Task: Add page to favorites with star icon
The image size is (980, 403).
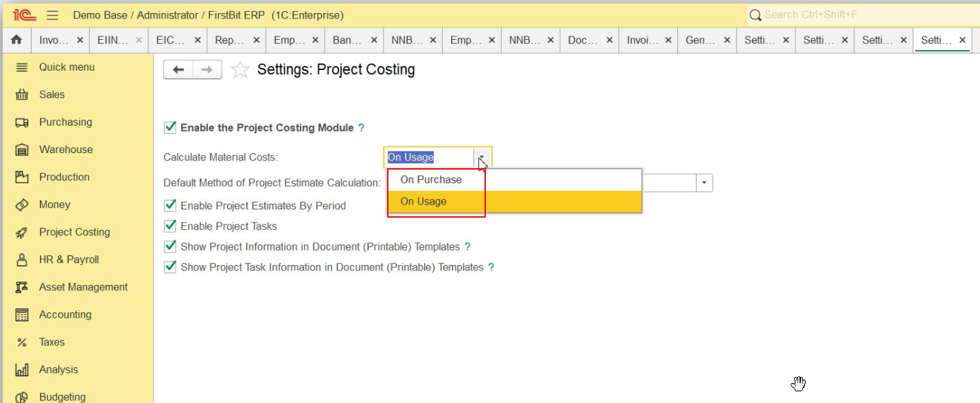Action: [240, 70]
